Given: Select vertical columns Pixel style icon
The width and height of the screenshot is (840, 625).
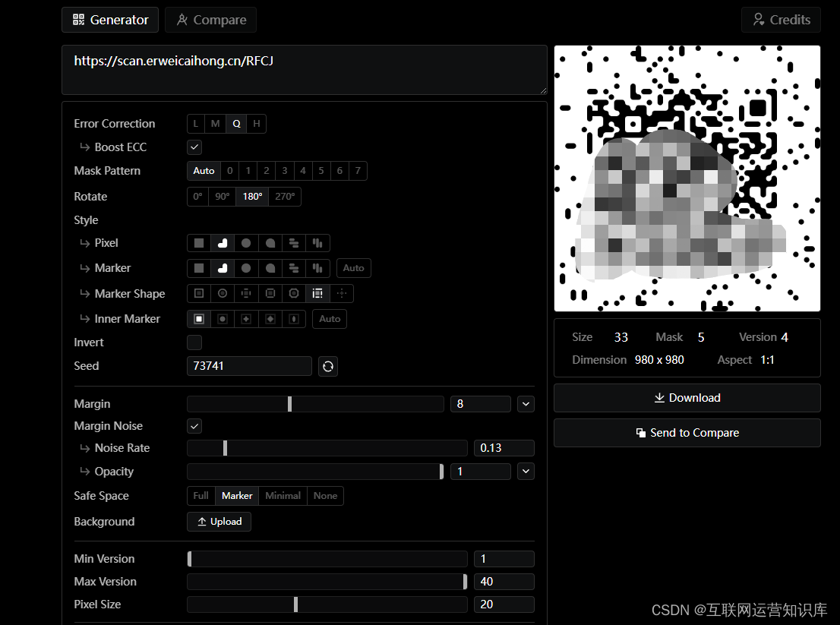Looking at the screenshot, I should pos(317,243).
